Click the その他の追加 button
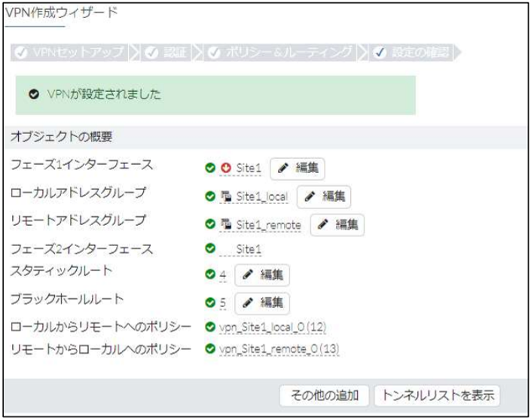This screenshot has width=531, height=420. pyautogui.click(x=324, y=395)
